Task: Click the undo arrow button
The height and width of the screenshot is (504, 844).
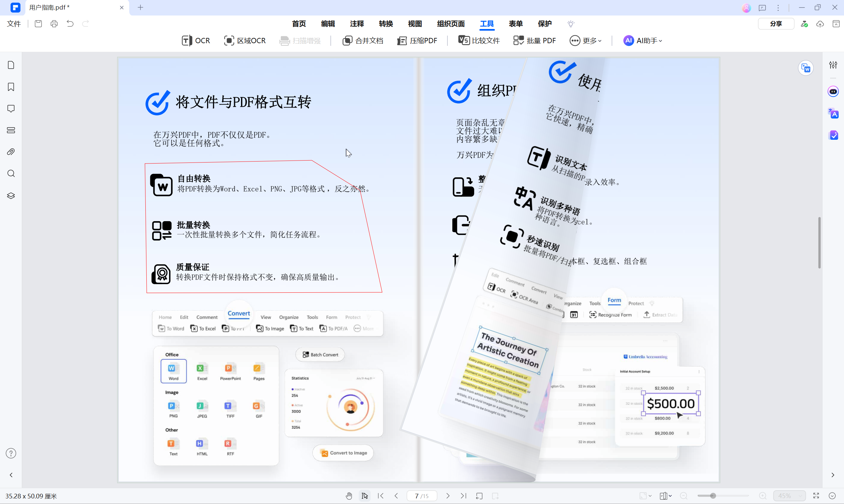Action: pyautogui.click(x=70, y=24)
